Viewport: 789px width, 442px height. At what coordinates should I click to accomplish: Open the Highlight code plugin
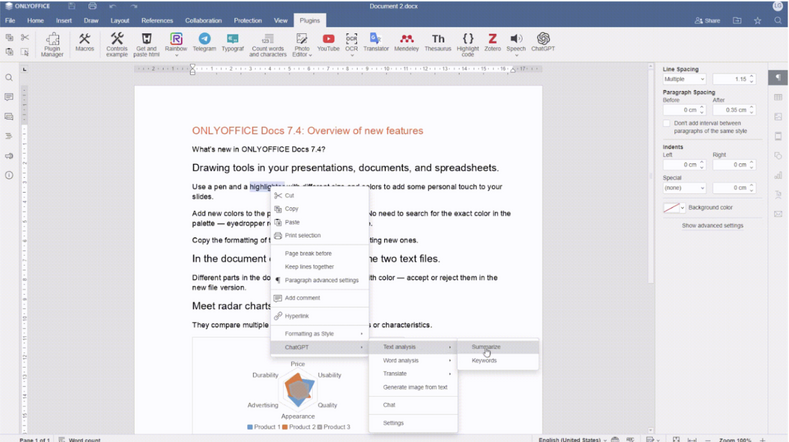pyautogui.click(x=468, y=44)
